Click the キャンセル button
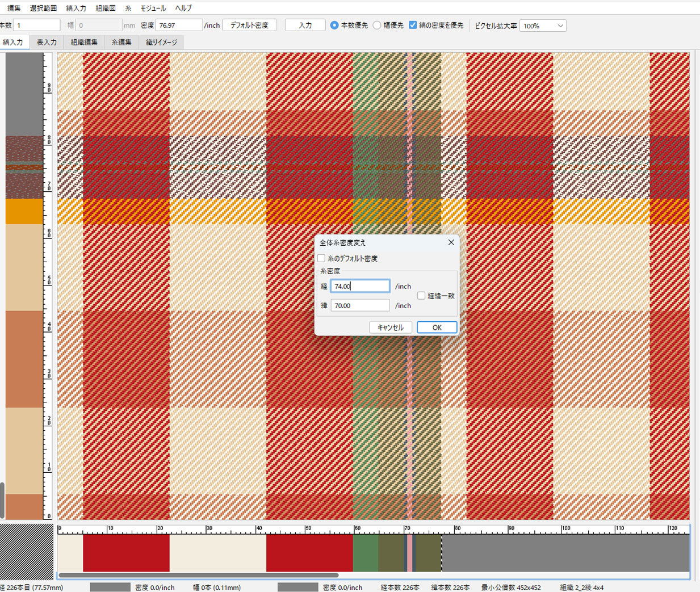 point(391,328)
